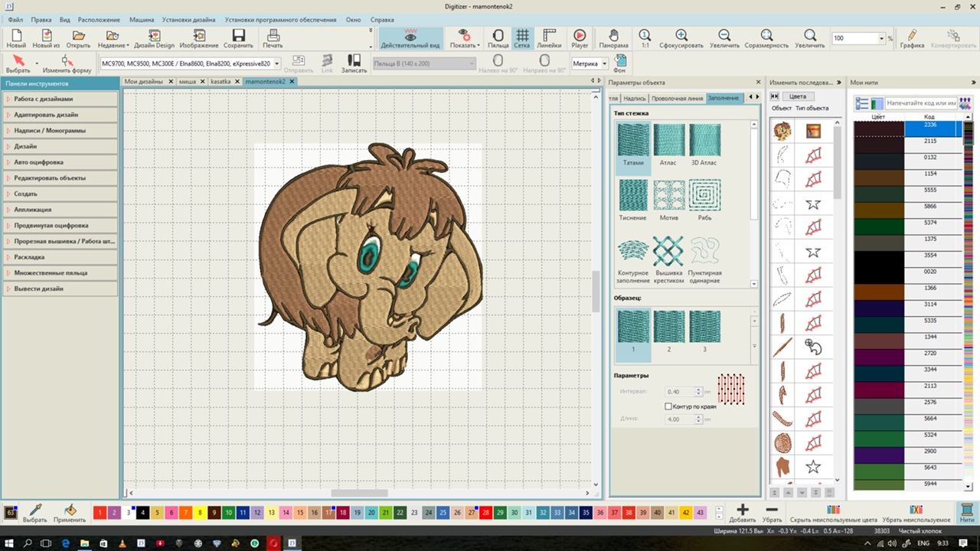Viewport: 980px width, 551px height.
Task: Open the Метрика units dropdown
Action: point(603,64)
